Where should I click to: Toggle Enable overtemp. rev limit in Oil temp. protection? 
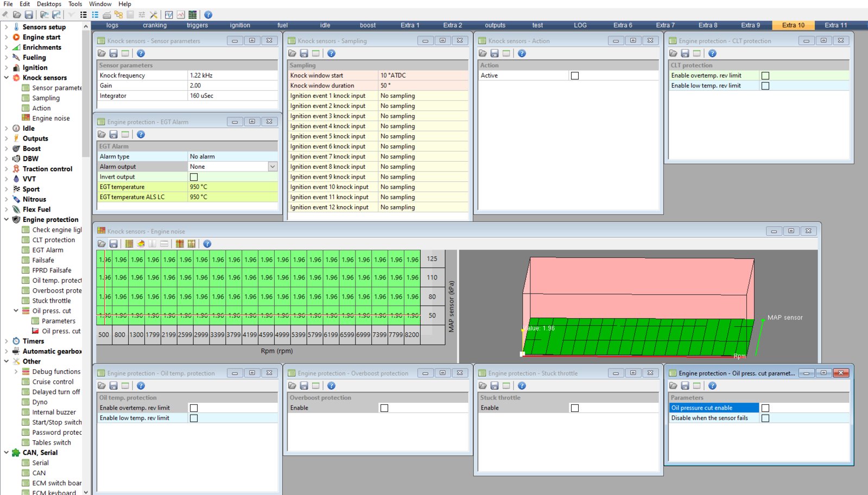click(x=194, y=408)
